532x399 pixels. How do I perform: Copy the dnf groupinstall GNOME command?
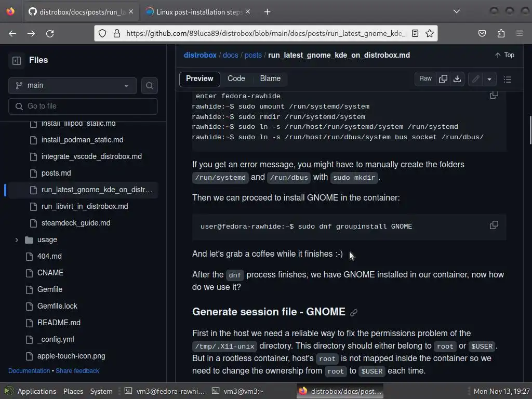tap(494, 225)
